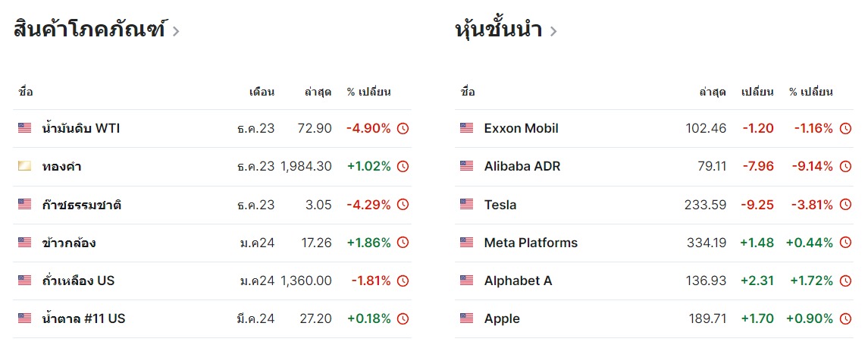The height and width of the screenshot is (345, 868).
Task: Click the clock icon in the น้ำมันดิบ WTI row
Action: pos(403,129)
